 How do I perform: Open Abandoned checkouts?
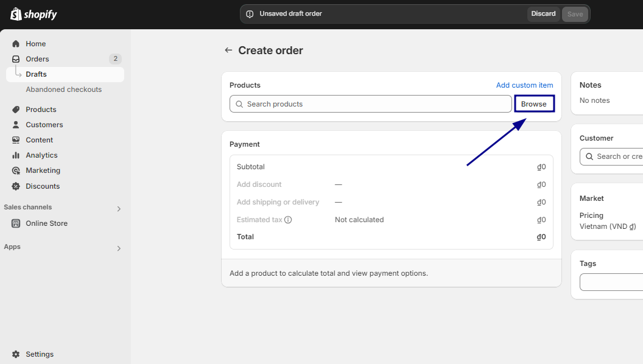[x=65, y=89]
